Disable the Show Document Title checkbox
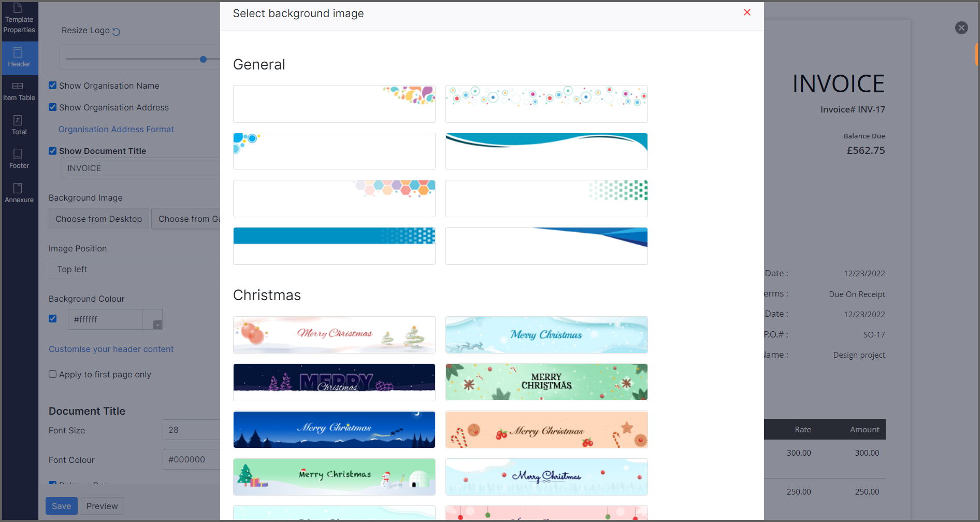 point(52,150)
